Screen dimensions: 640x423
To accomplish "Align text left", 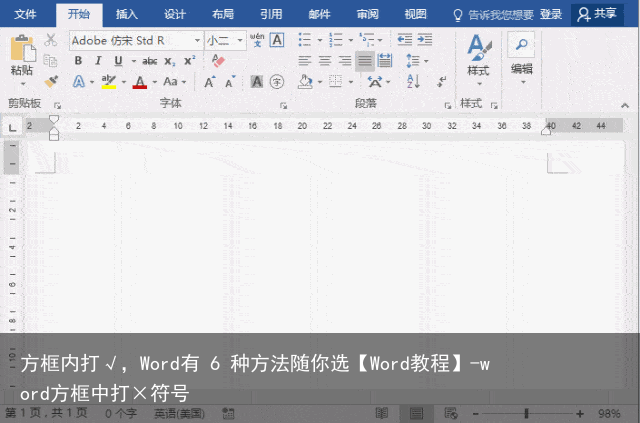I will [x=304, y=61].
